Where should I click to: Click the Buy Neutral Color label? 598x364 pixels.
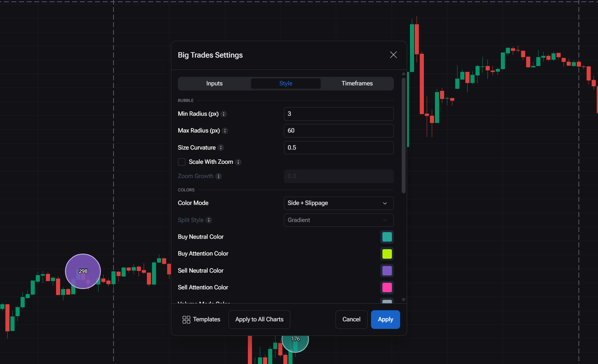201,237
